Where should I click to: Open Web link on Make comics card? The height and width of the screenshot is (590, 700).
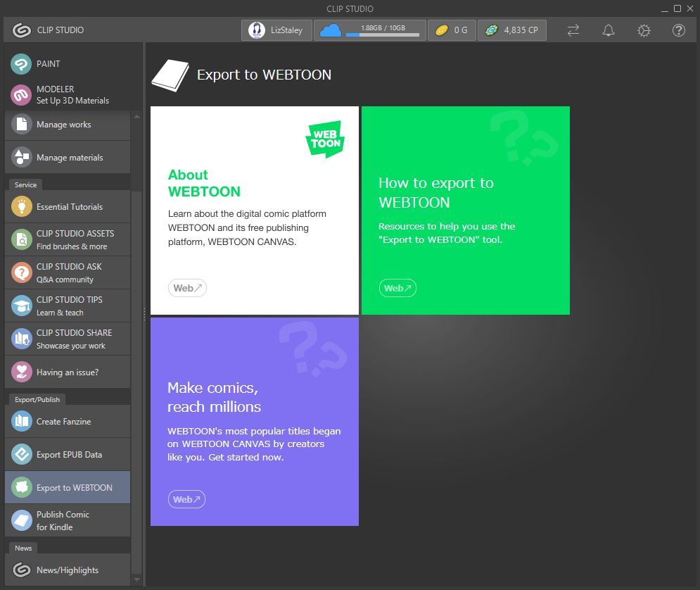click(x=186, y=499)
